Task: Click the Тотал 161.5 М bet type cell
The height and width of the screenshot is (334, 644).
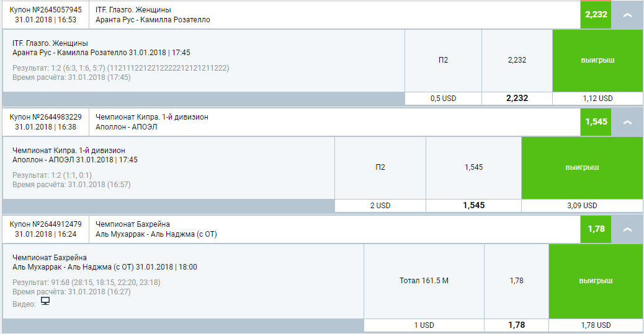Action: click(x=424, y=281)
